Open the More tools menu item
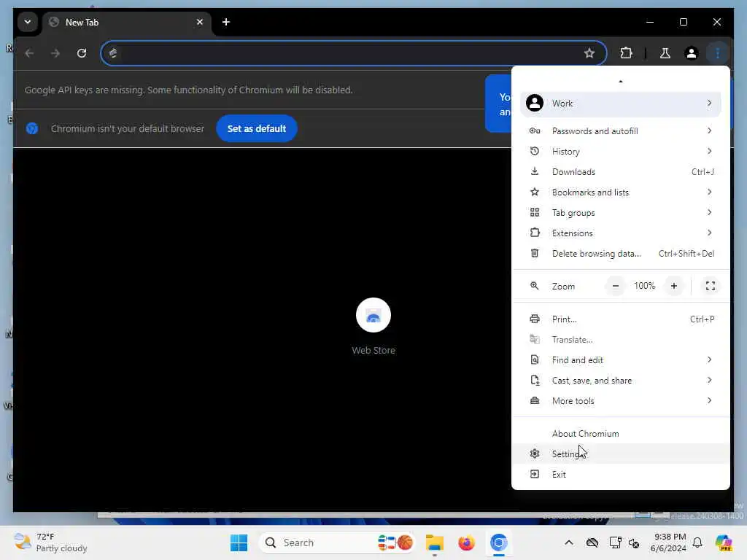Image resolution: width=747 pixels, height=560 pixels. point(620,402)
